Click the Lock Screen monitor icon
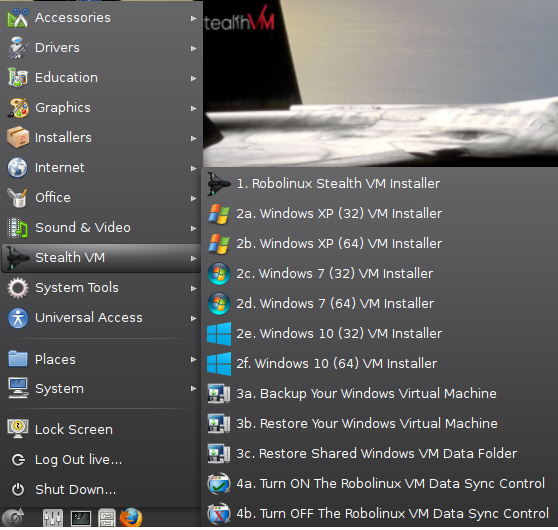Image resolution: width=558 pixels, height=530 pixels. pos(17,429)
